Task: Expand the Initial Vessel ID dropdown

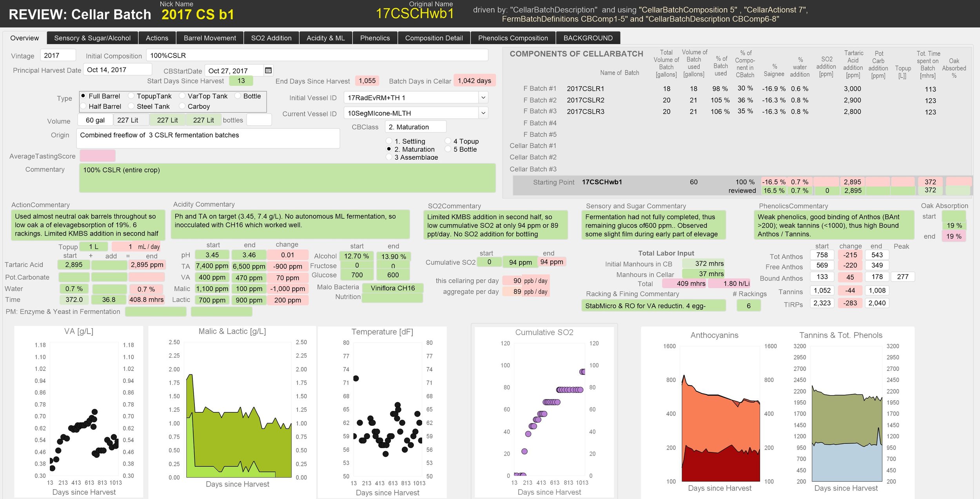Action: 483,98
